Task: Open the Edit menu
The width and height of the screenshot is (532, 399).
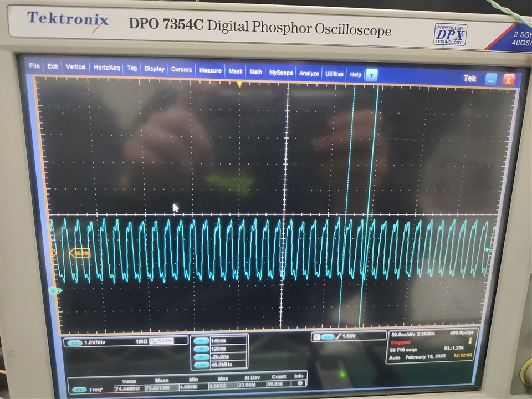Action: (53, 66)
